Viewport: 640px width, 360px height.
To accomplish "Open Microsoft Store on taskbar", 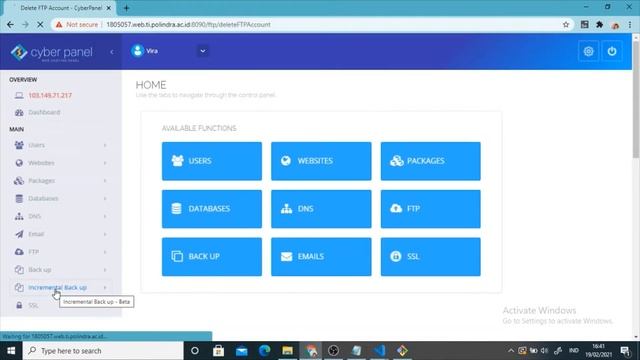I will pos(218,351).
